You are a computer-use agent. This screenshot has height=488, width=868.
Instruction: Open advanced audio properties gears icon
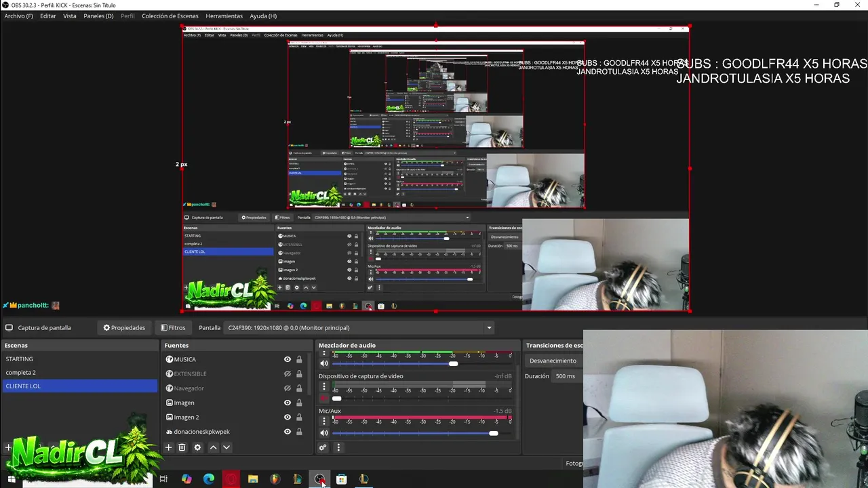tap(323, 447)
